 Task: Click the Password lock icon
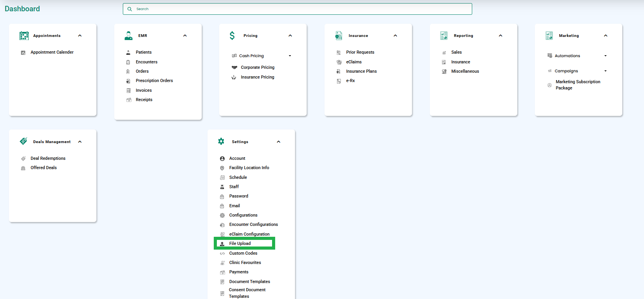tap(222, 196)
